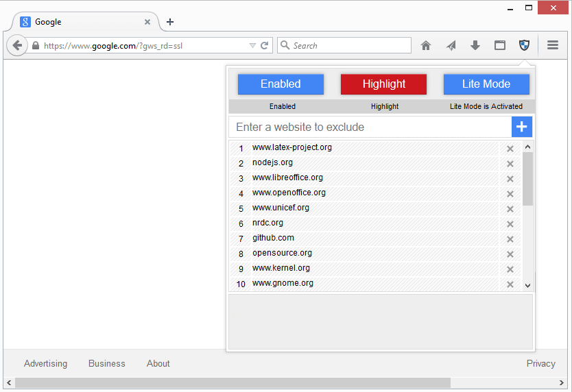Click horizontal scrollbar left arrow
Image resolution: width=572 pixels, height=392 pixels.
[x=9, y=382]
